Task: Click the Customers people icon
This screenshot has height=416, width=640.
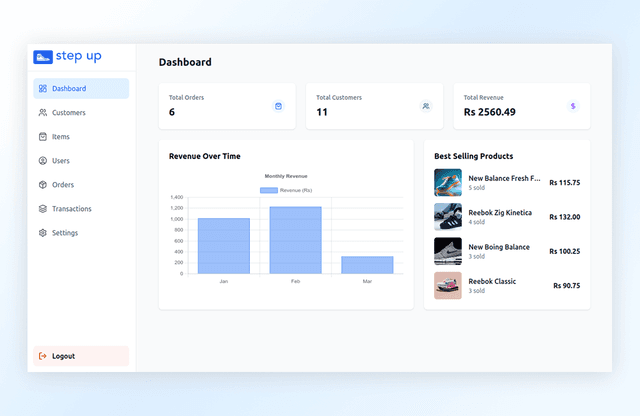Action: point(42,113)
